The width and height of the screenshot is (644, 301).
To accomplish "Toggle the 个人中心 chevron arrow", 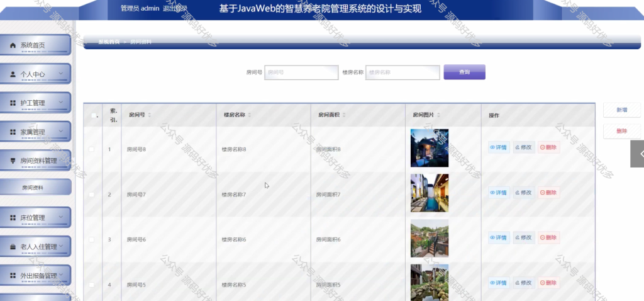I will pyautogui.click(x=61, y=74).
